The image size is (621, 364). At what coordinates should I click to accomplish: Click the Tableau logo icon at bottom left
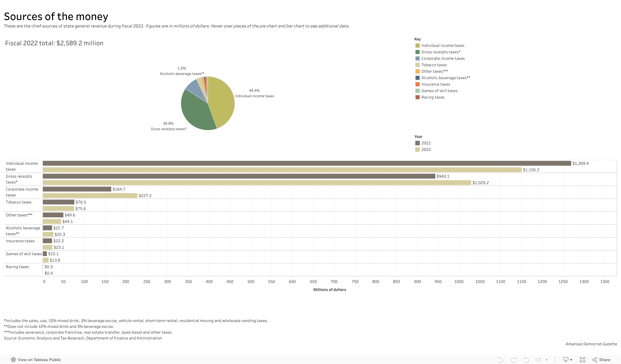pyautogui.click(x=13, y=360)
